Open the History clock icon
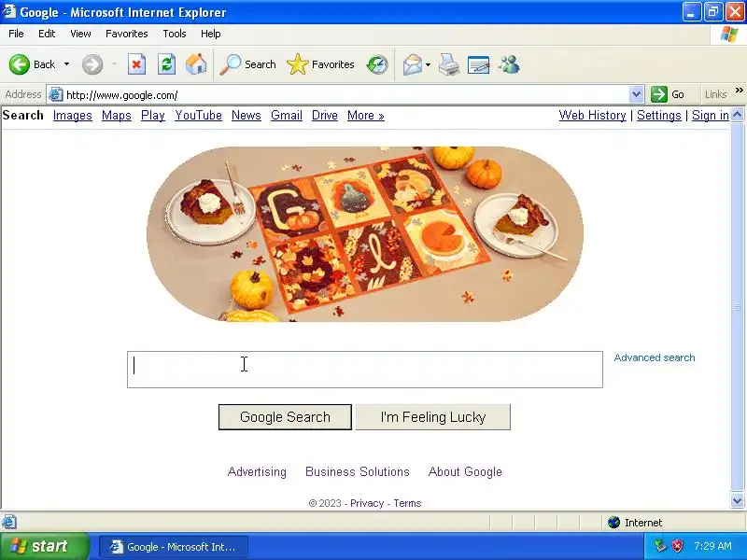 pyautogui.click(x=377, y=64)
